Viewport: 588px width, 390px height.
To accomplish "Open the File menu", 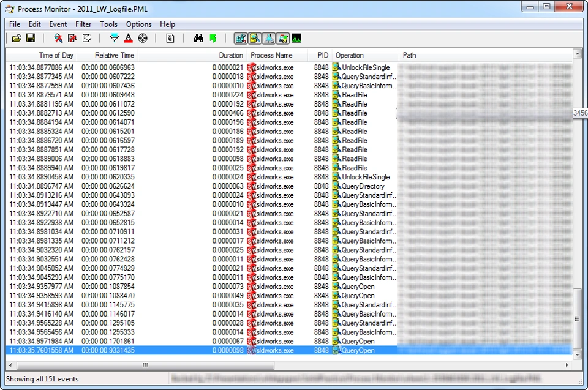I will (15, 24).
